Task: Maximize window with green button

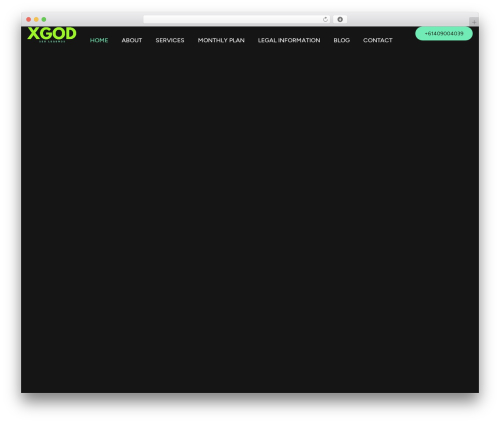Action: tap(44, 19)
